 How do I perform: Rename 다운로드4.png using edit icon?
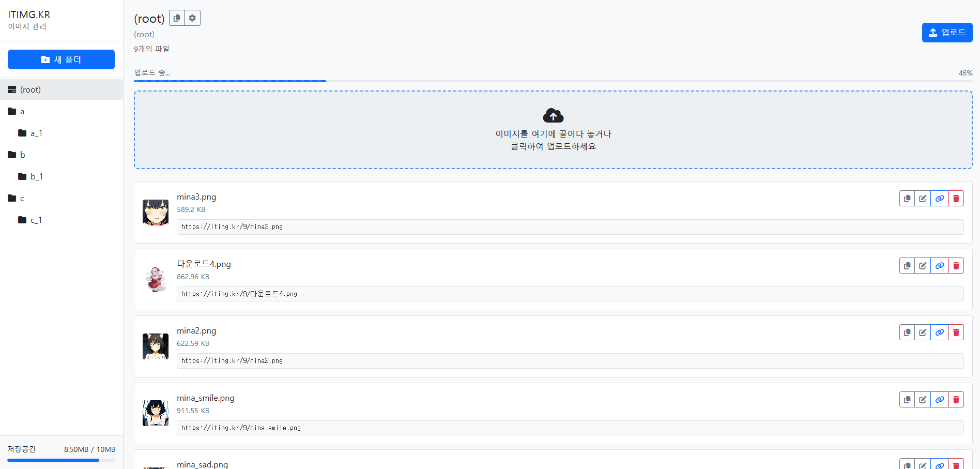pyautogui.click(x=923, y=266)
